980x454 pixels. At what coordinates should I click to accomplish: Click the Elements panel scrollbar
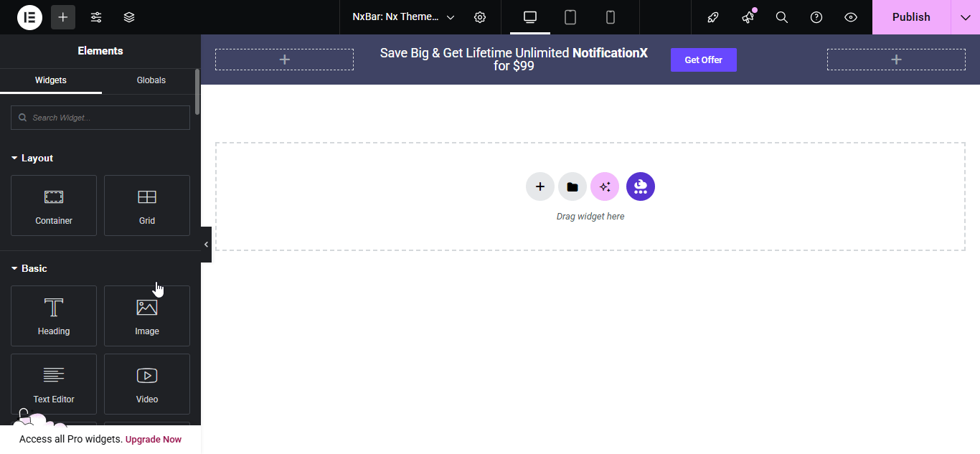197,92
